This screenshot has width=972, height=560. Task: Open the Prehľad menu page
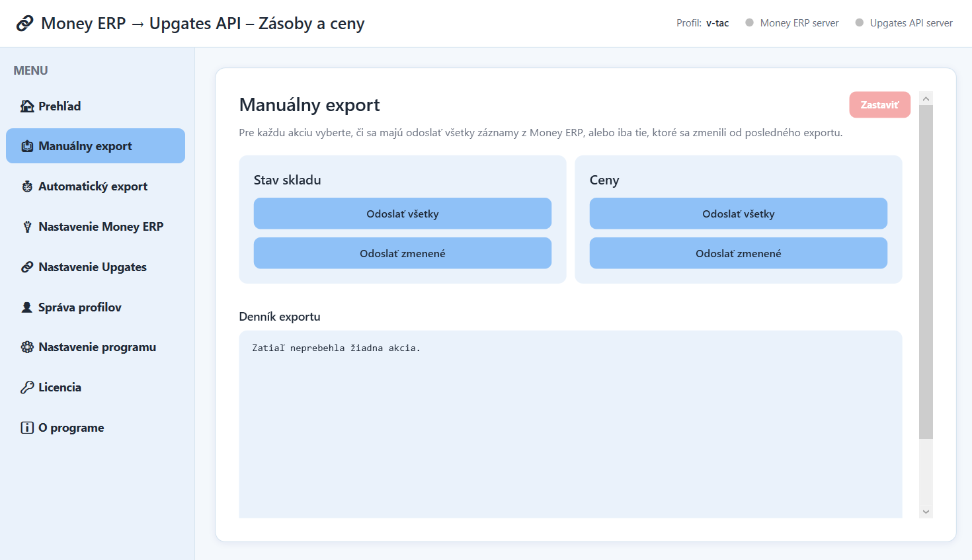(x=95, y=106)
